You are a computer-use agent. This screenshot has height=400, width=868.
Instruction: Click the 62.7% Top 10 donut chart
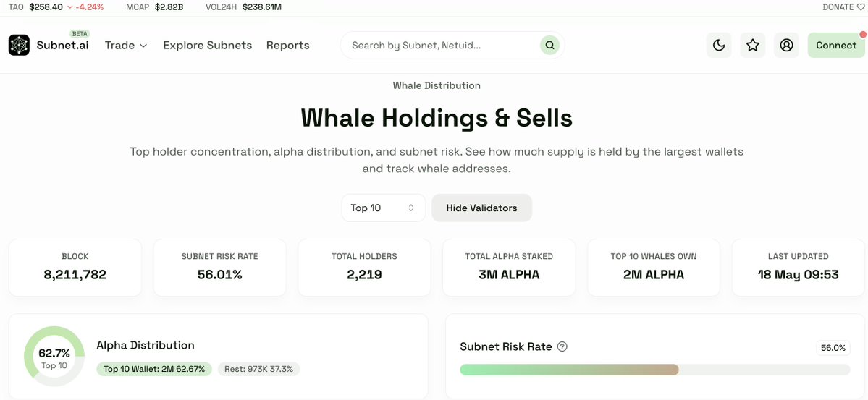tap(54, 357)
